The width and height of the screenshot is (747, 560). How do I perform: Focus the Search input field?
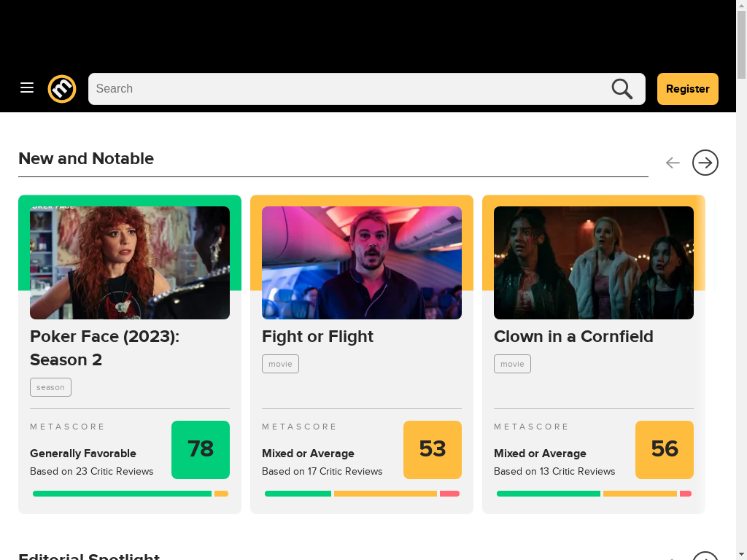pos(350,89)
